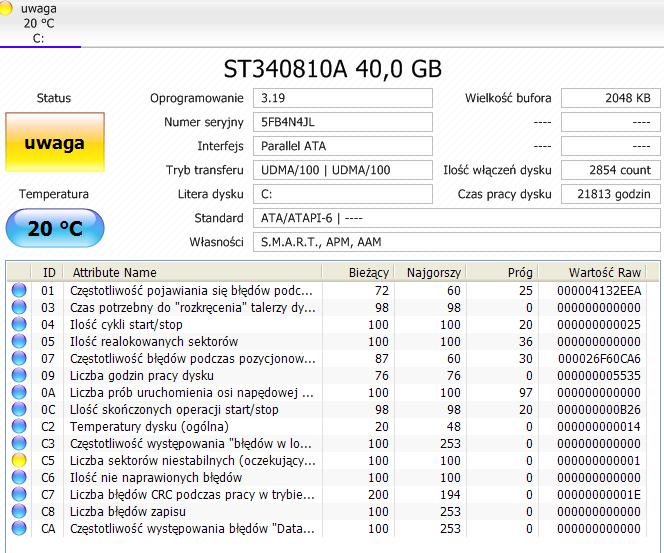Click blue status icon for attribute 01
The image size is (664, 553).
coord(19,290)
